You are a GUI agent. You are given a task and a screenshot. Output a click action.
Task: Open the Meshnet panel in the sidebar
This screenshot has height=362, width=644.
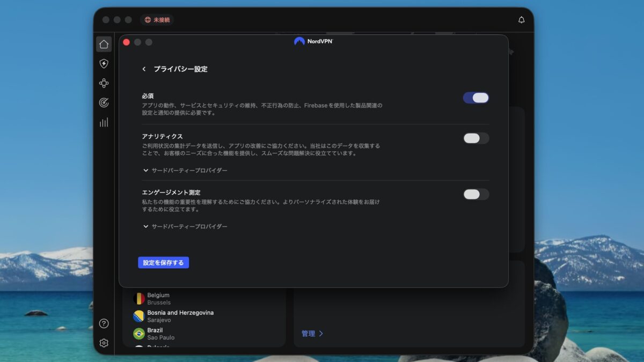(x=104, y=83)
